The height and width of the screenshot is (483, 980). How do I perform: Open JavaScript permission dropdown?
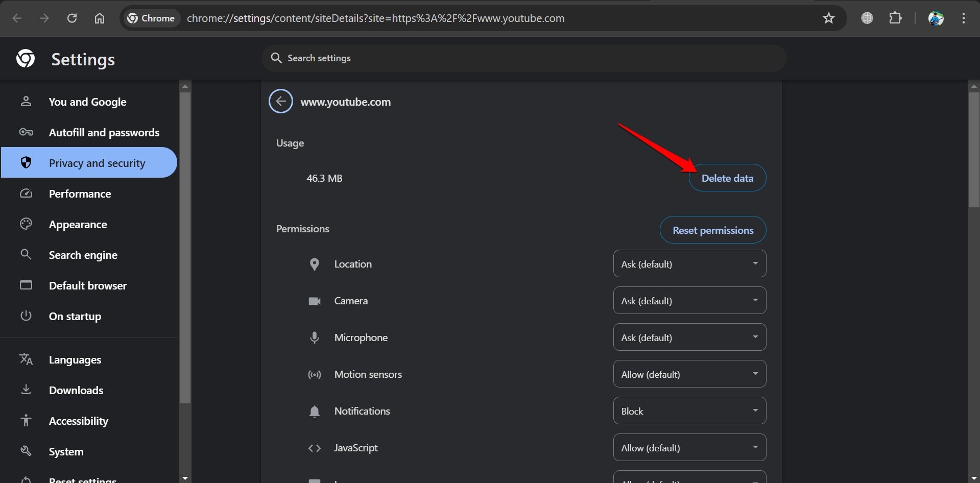point(689,447)
